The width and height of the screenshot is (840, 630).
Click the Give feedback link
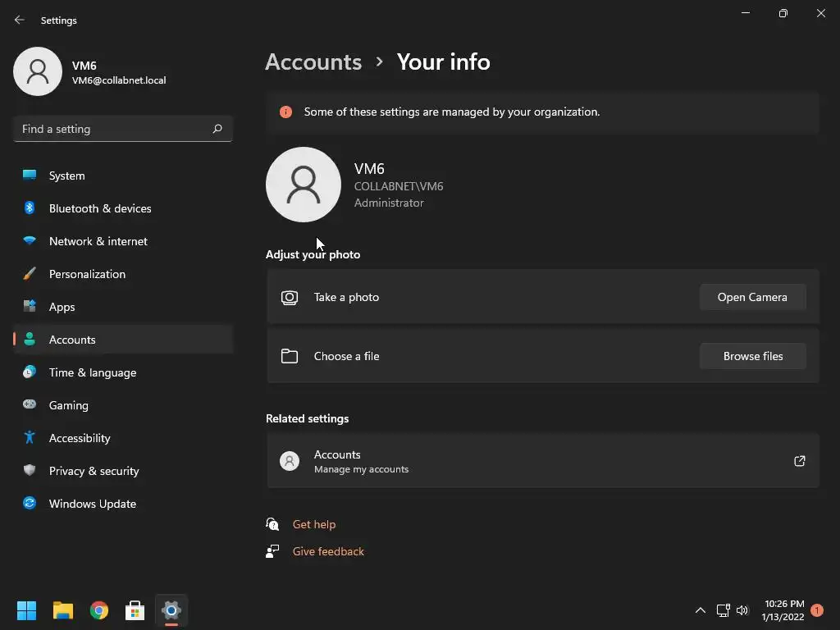[x=328, y=551]
